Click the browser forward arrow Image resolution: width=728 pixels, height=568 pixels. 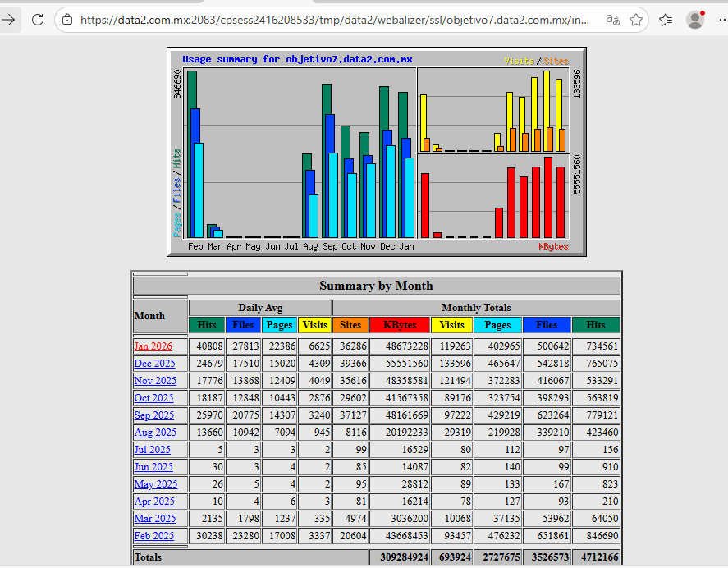click(9, 20)
